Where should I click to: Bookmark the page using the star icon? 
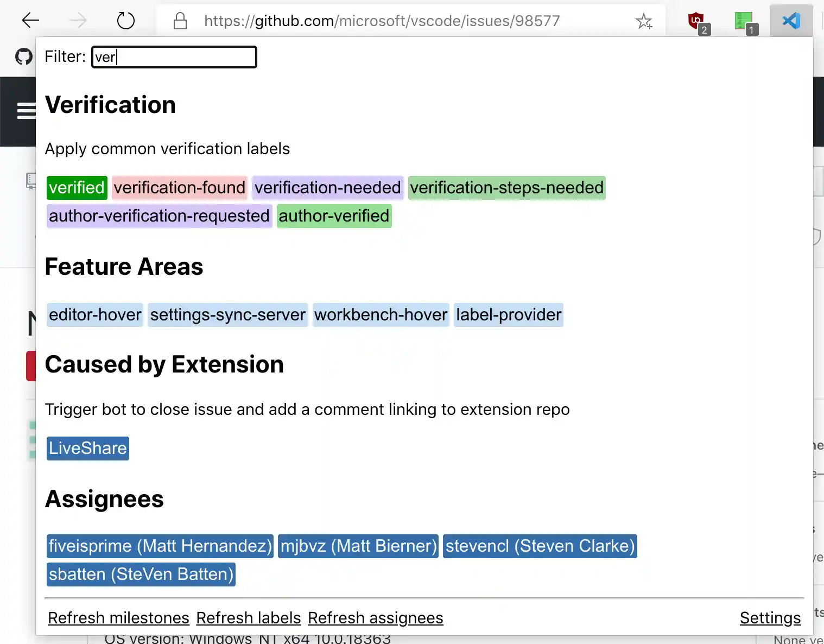coord(644,21)
